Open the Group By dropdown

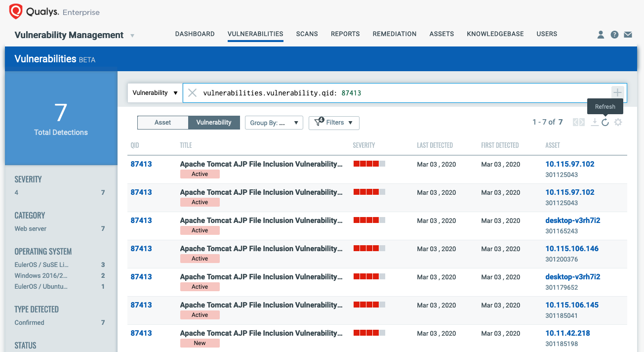274,122
